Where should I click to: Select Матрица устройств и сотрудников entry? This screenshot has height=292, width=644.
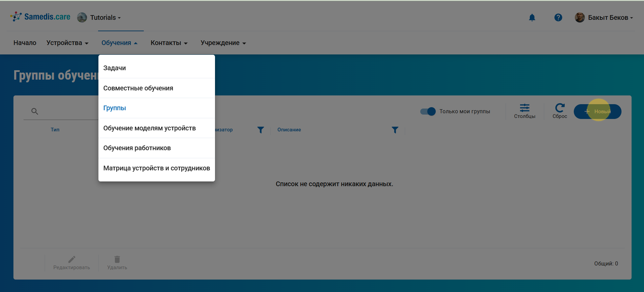tap(157, 168)
